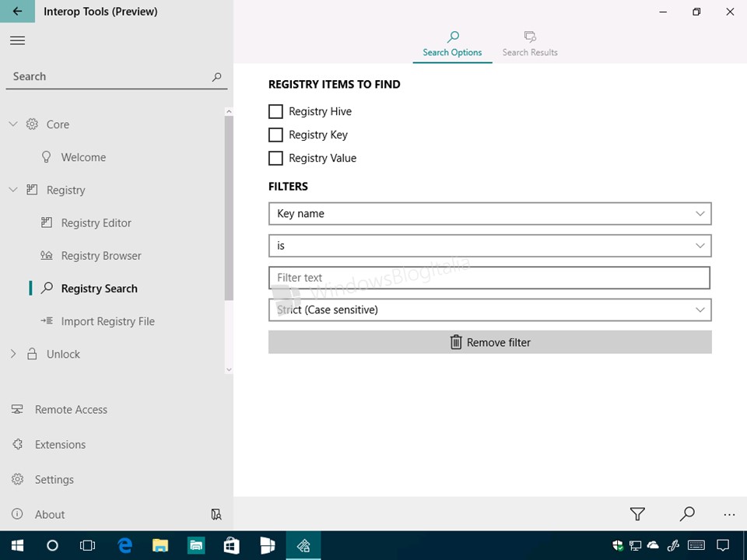
Task: Open the Store from the taskbar
Action: click(x=232, y=546)
